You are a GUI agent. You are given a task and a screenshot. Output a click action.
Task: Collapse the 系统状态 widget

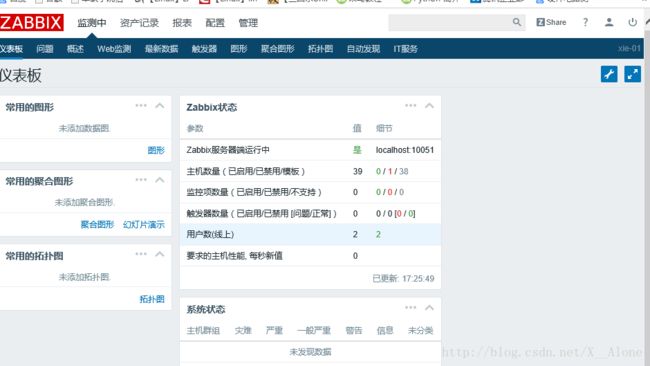(x=429, y=308)
